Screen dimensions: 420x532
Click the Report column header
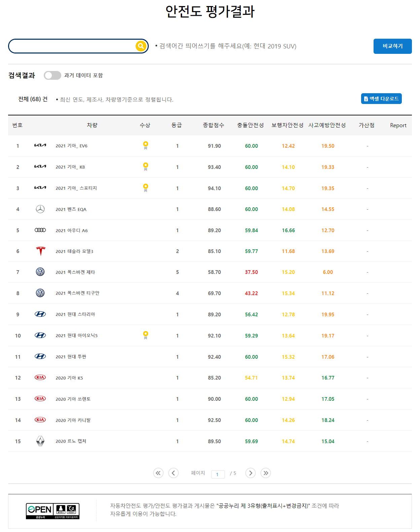point(398,125)
